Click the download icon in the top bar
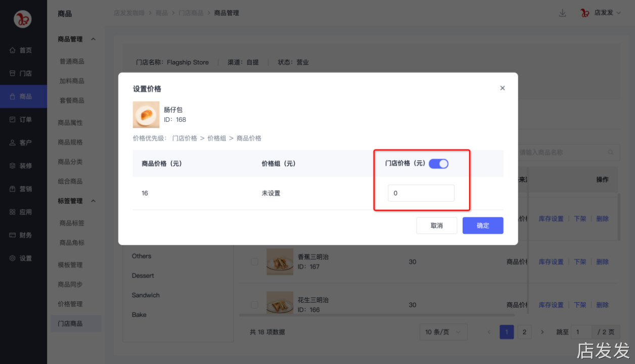 click(562, 13)
